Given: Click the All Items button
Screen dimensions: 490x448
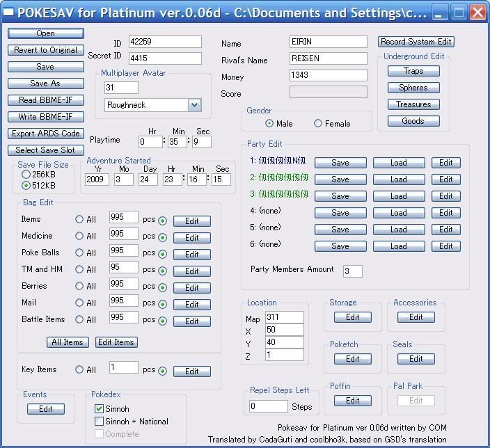Looking at the screenshot, I should pyautogui.click(x=68, y=342).
